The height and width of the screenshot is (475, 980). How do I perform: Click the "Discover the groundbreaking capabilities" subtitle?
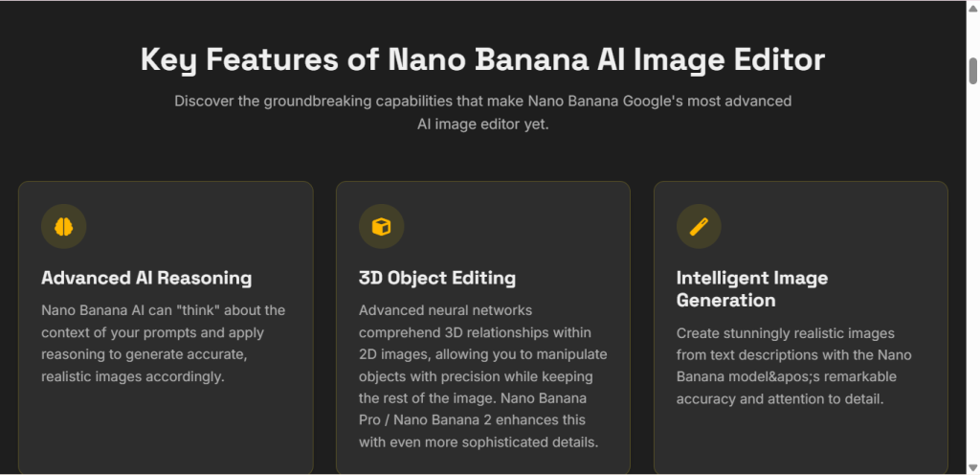[x=482, y=112]
